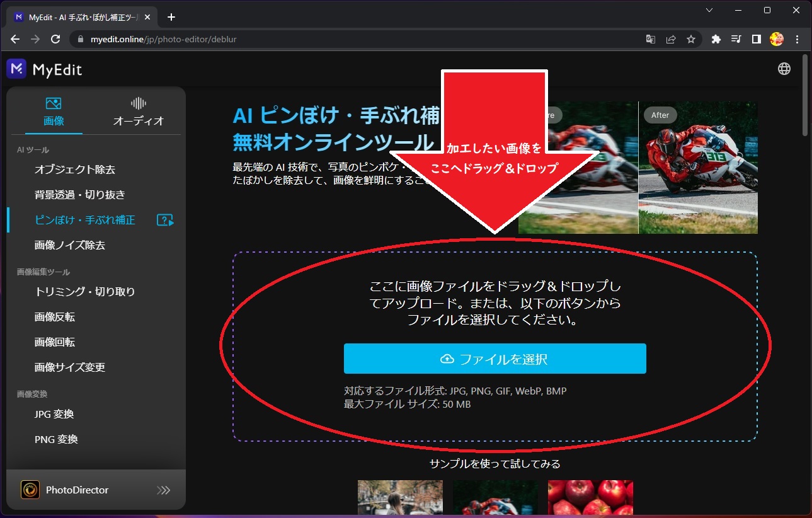Open the tab search dropdown
This screenshot has height=518, width=812.
coord(709,10)
